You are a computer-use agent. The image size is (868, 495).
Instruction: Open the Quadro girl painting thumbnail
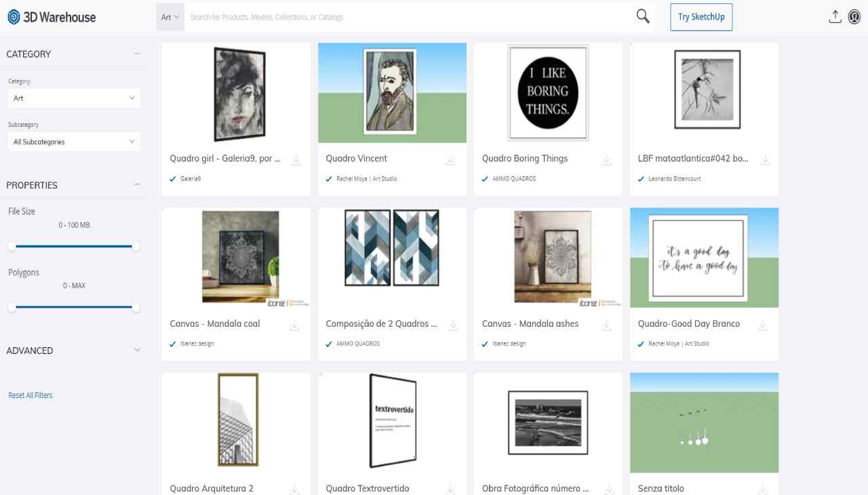pyautogui.click(x=236, y=93)
